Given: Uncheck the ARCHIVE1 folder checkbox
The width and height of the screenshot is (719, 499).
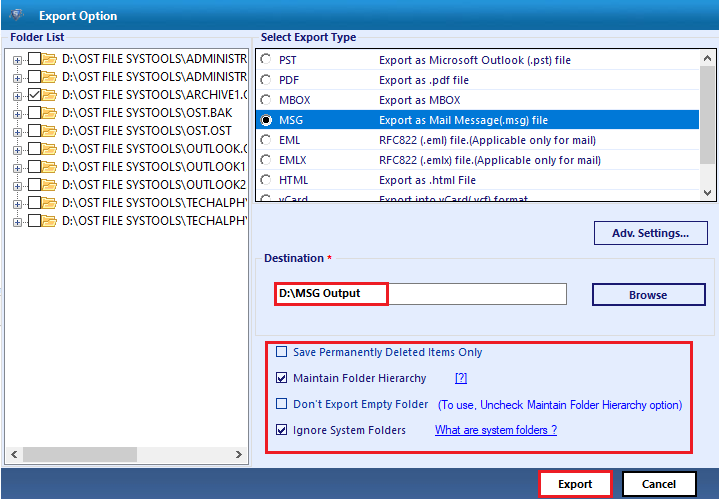Looking at the screenshot, I should [x=34, y=95].
